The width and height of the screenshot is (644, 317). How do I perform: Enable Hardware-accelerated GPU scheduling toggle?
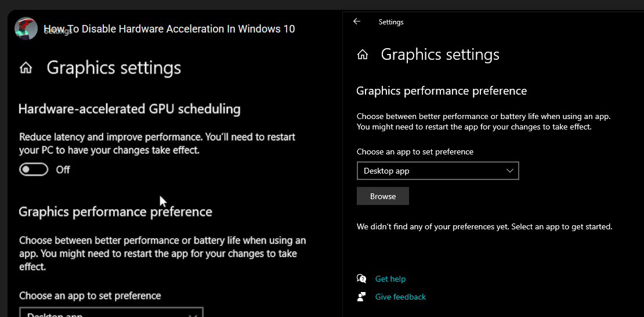coord(34,170)
